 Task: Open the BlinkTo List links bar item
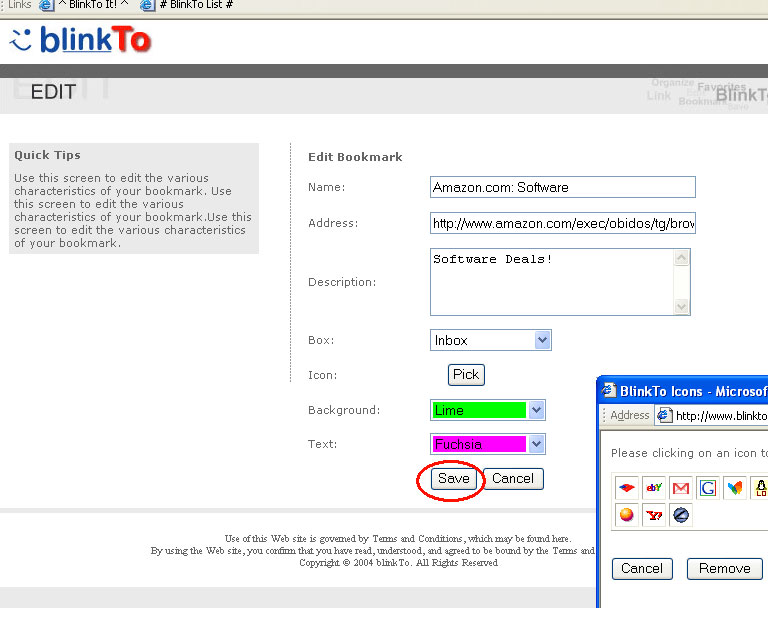click(x=188, y=5)
